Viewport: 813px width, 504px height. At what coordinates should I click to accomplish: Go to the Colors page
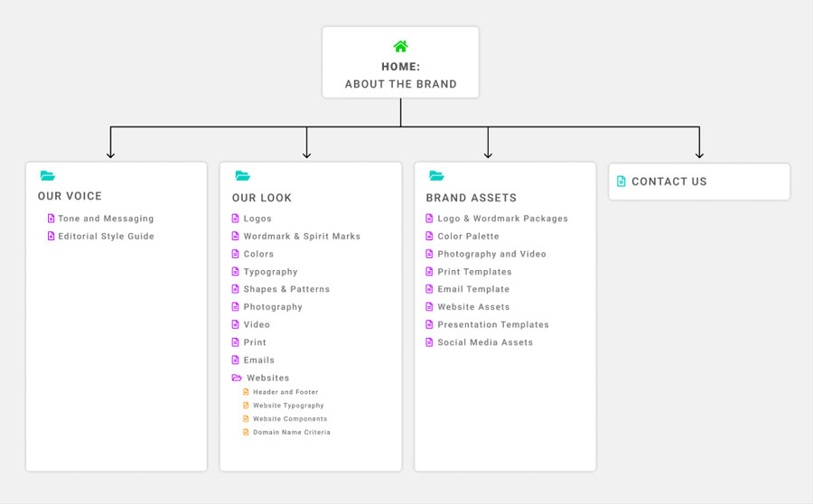[x=258, y=254]
